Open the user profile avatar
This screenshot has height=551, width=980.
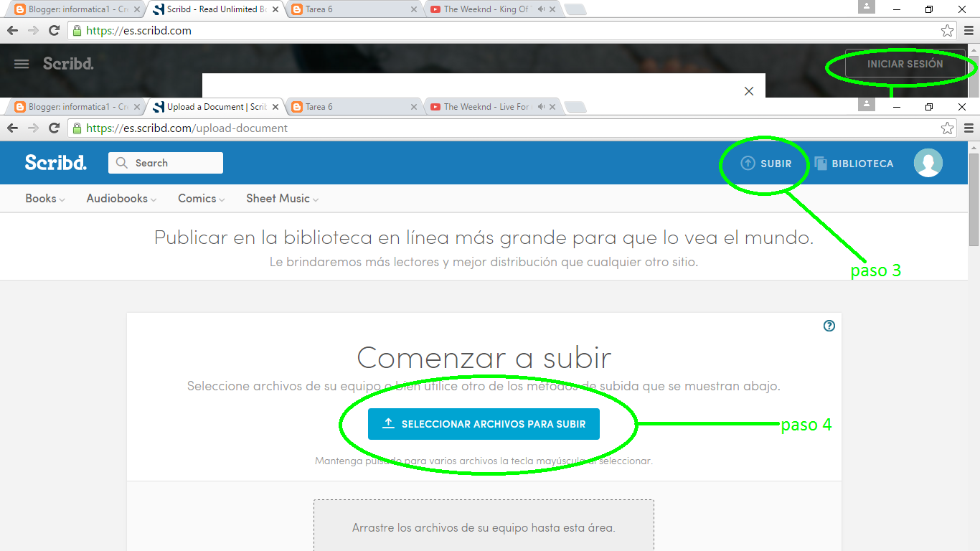point(928,163)
